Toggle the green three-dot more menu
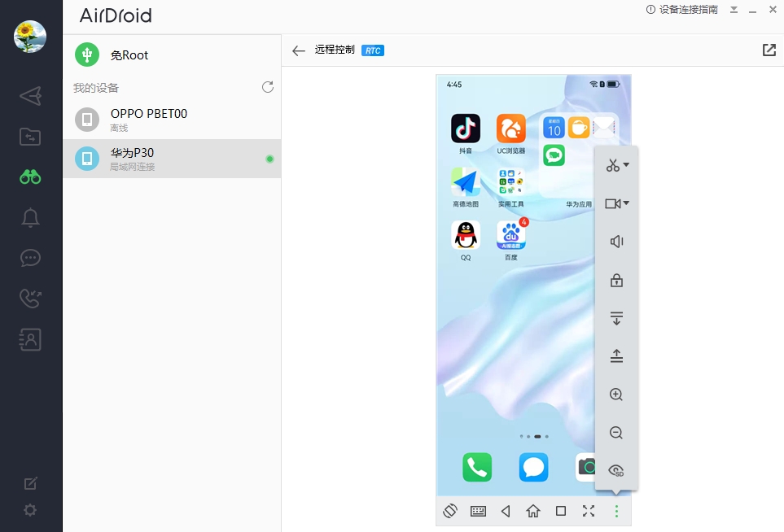 [616, 511]
